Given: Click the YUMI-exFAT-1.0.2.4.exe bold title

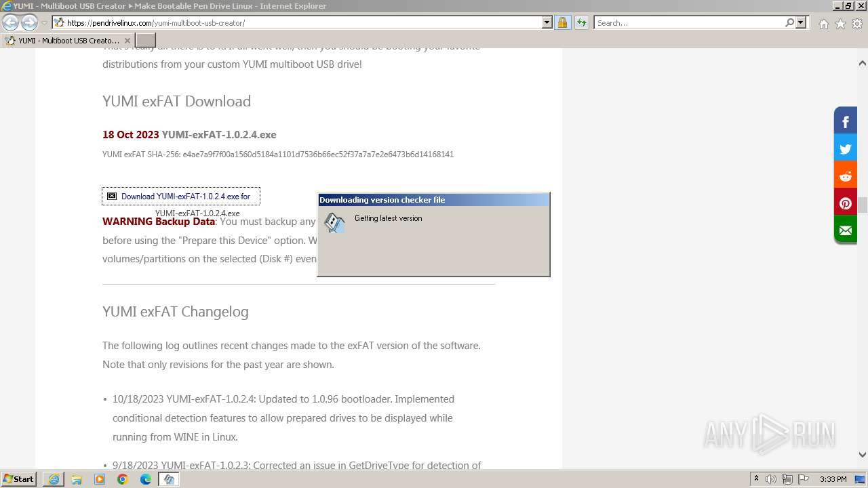Looking at the screenshot, I should (219, 134).
